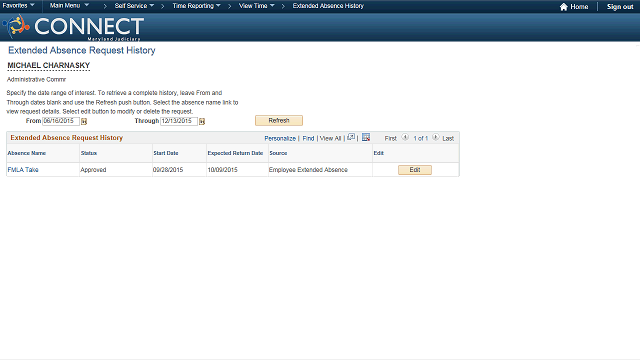Select the 09/28/2015 start date cell
Viewport: 640px width, 360px height.
click(168, 170)
